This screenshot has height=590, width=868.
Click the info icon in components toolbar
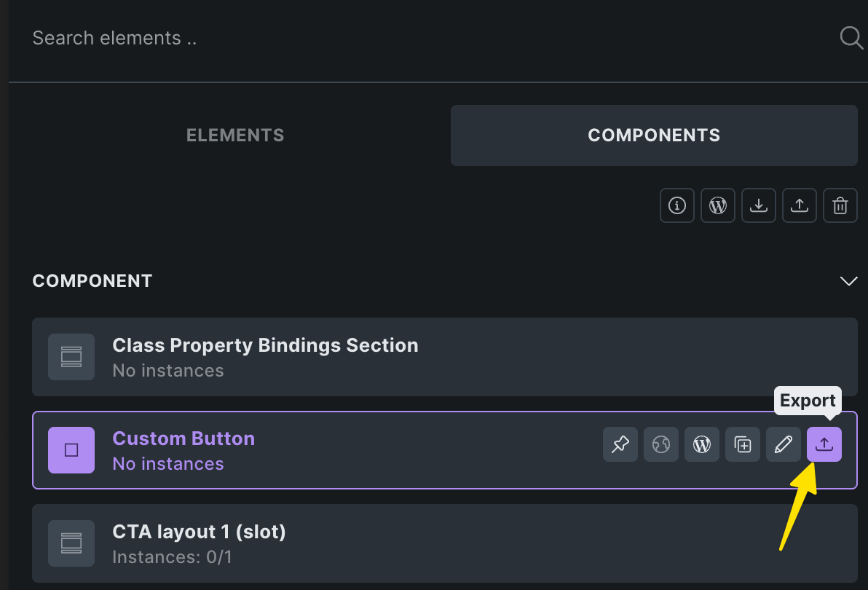tap(677, 206)
